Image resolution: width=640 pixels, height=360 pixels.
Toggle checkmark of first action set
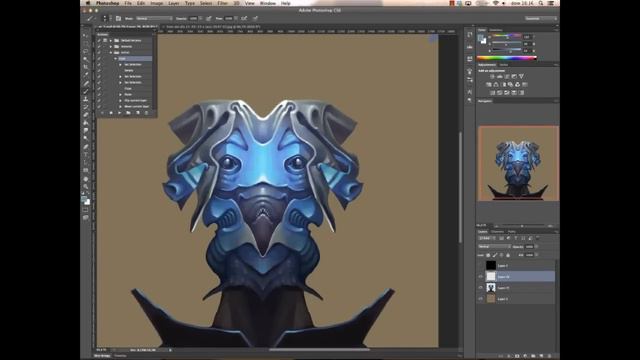pyautogui.click(x=99, y=40)
